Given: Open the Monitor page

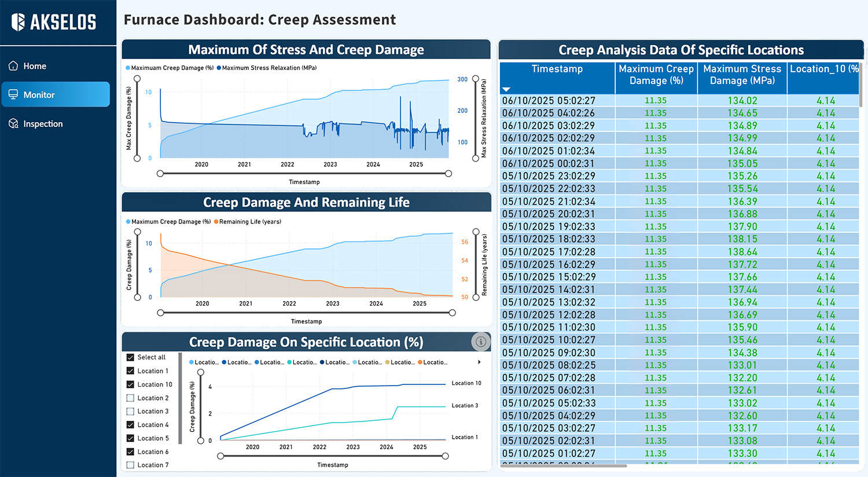Looking at the screenshot, I should (56, 94).
